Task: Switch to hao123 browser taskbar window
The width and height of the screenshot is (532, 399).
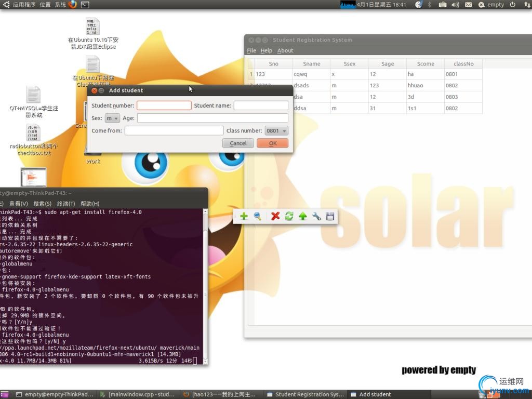Action: (x=220, y=394)
